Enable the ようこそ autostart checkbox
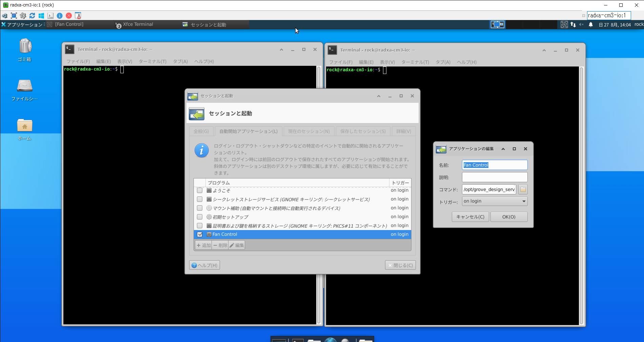Viewport: 644px width, 342px height. [x=200, y=190]
